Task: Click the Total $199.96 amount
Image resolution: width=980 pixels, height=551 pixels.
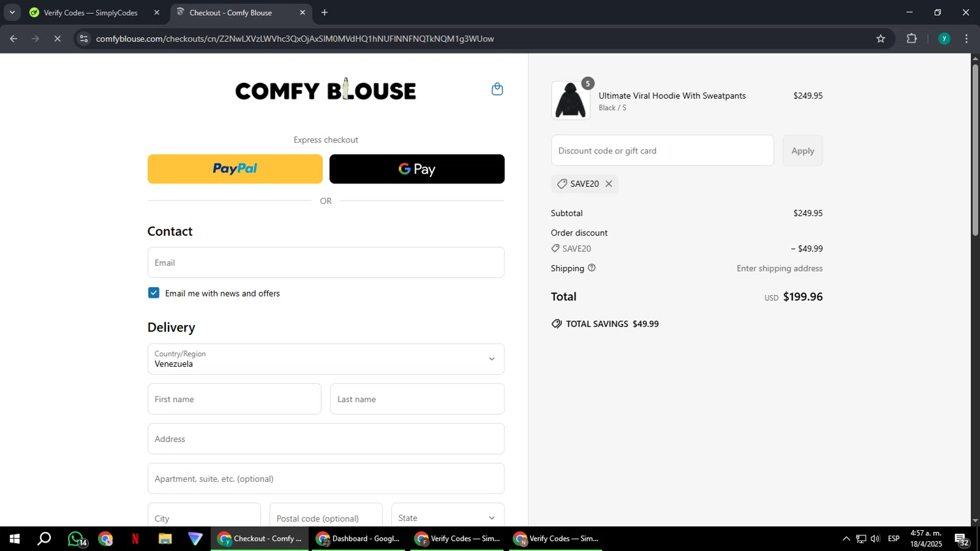Action: pos(802,296)
